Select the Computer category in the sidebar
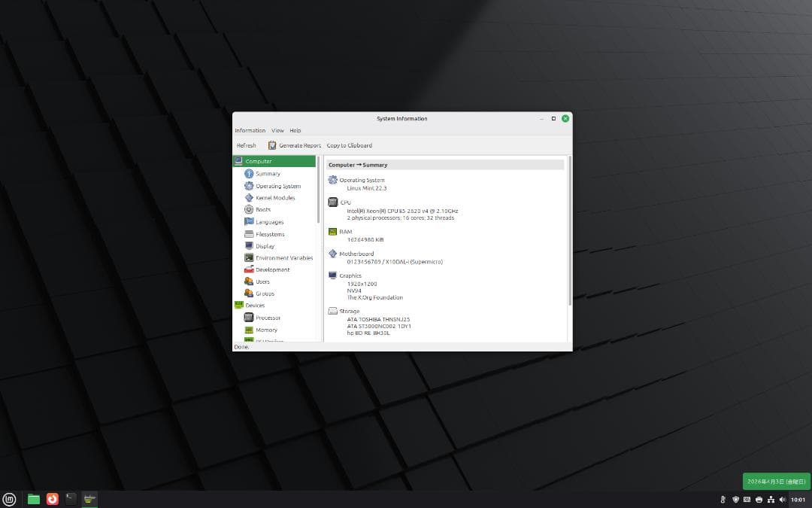 [274, 161]
